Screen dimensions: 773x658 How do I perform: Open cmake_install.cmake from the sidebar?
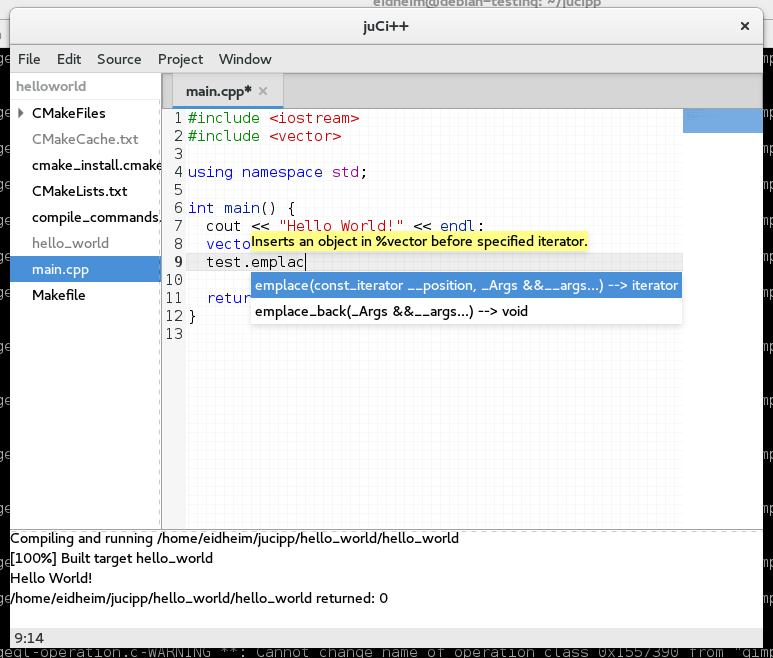tap(96, 165)
